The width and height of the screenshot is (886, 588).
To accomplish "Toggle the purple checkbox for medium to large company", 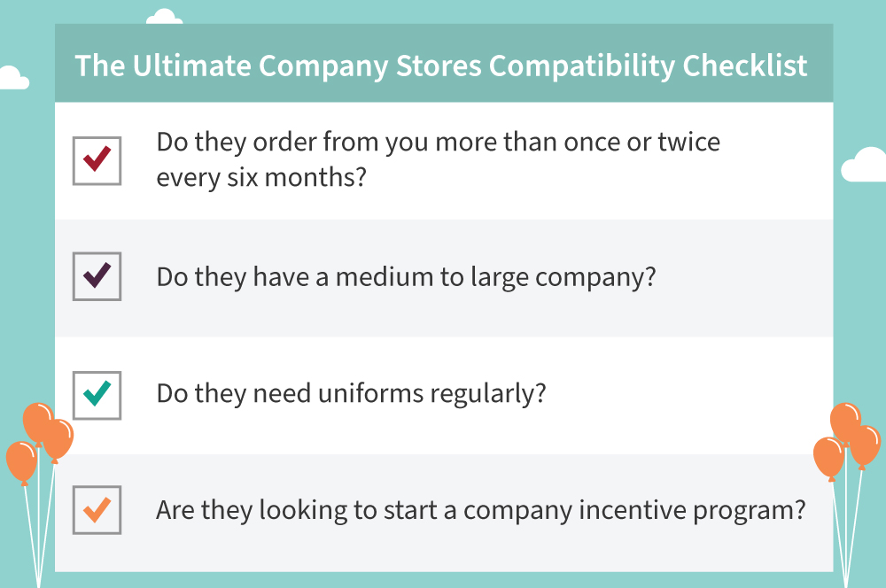I will [x=97, y=277].
